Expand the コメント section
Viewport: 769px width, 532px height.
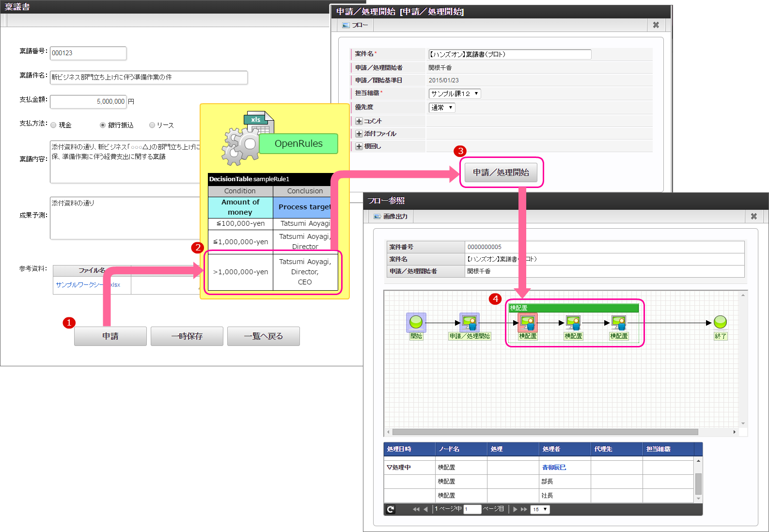click(359, 121)
